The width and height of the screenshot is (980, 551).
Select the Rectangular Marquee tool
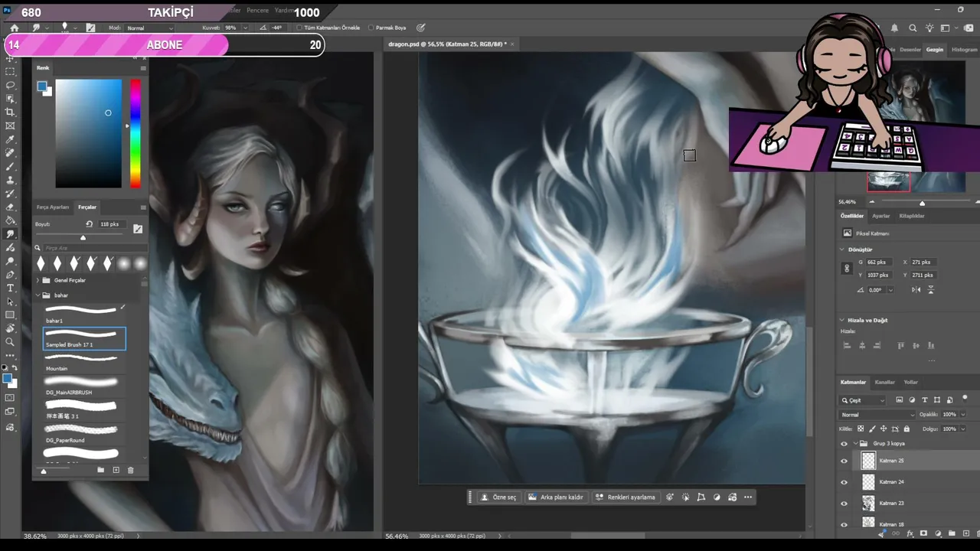(10, 71)
